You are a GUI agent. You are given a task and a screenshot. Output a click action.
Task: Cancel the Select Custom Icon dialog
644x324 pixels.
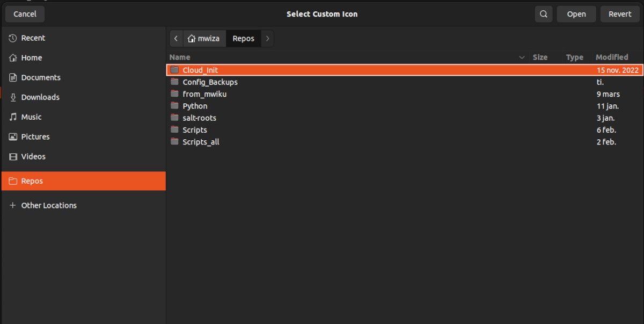pyautogui.click(x=25, y=14)
